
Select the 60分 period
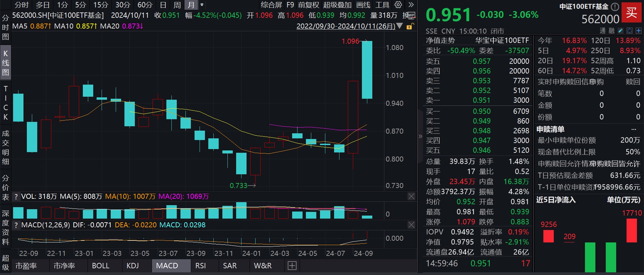145,5
